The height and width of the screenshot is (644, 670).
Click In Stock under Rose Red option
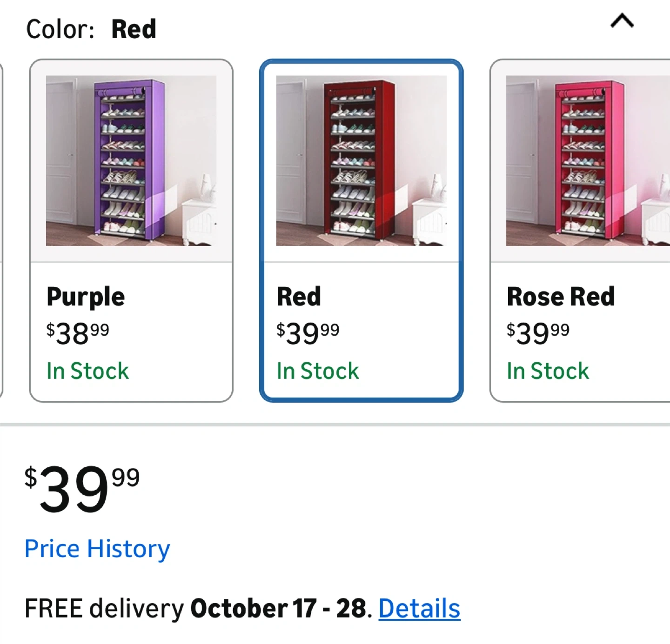[x=548, y=371]
